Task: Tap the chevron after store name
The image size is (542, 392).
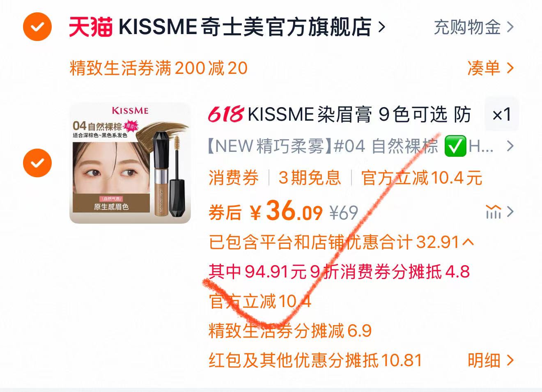Action: pyautogui.click(x=381, y=28)
